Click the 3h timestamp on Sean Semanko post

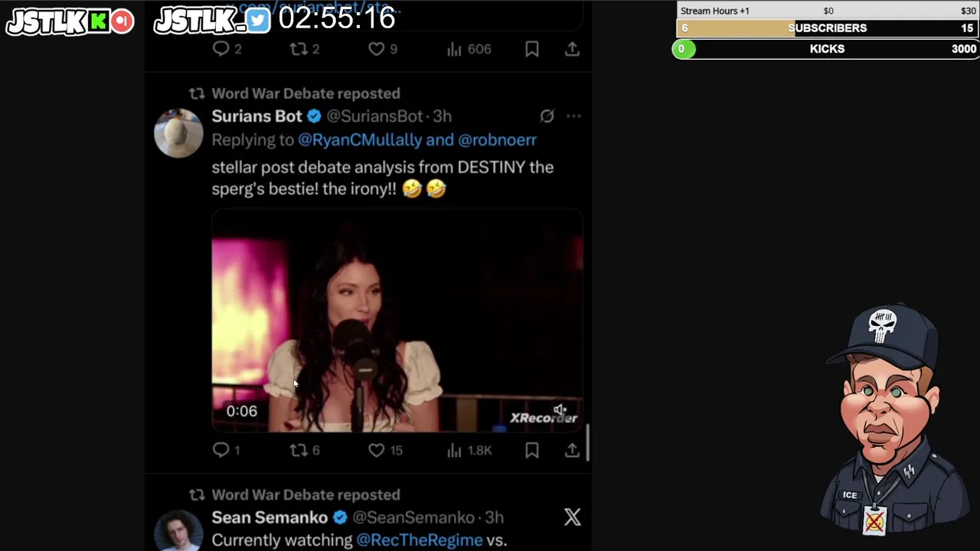click(x=495, y=517)
